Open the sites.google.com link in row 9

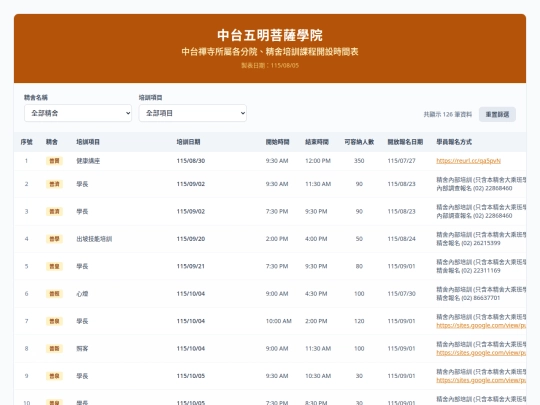point(481,380)
